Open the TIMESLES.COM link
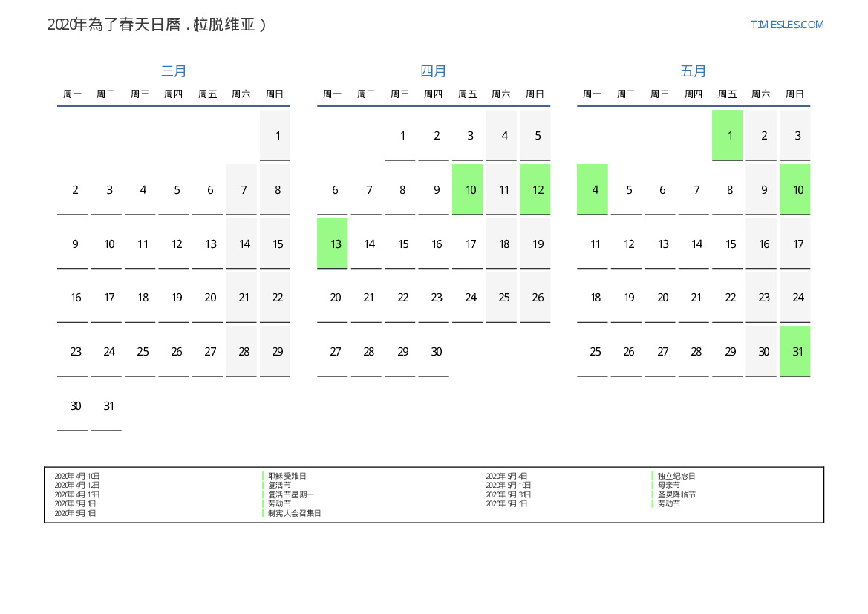 tap(786, 25)
